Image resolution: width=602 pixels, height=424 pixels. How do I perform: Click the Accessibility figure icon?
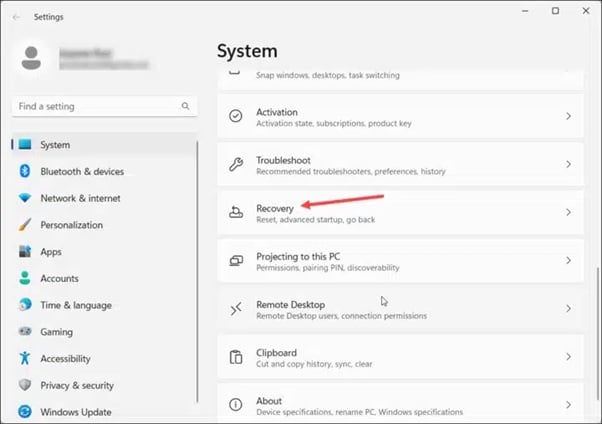(25, 358)
